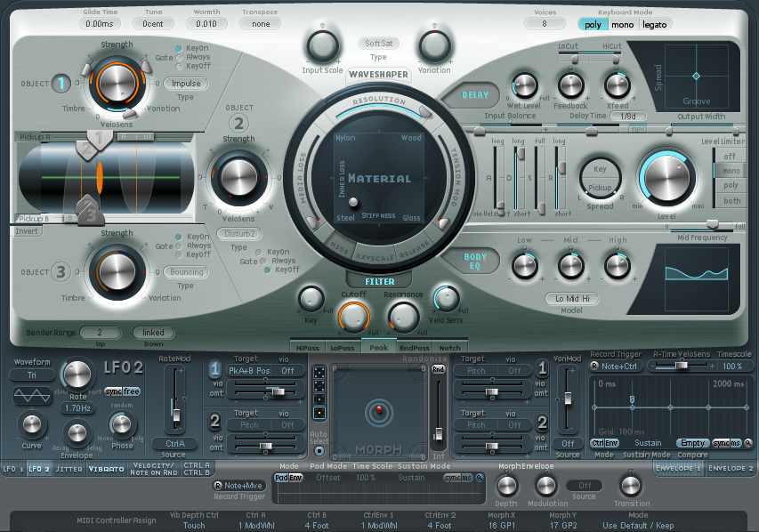Screen dimensions: 759x532
Task: Click the red morph point in Morph pad
Action: pyautogui.click(x=379, y=410)
